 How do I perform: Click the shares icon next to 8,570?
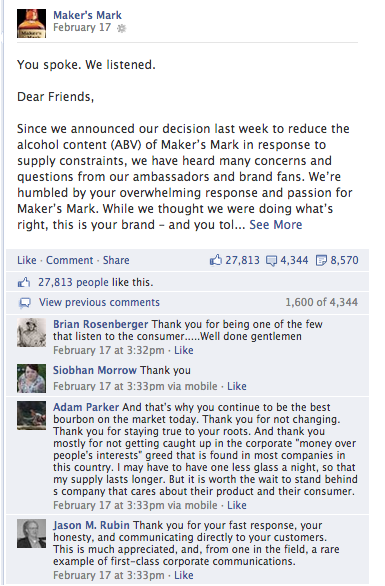click(321, 260)
